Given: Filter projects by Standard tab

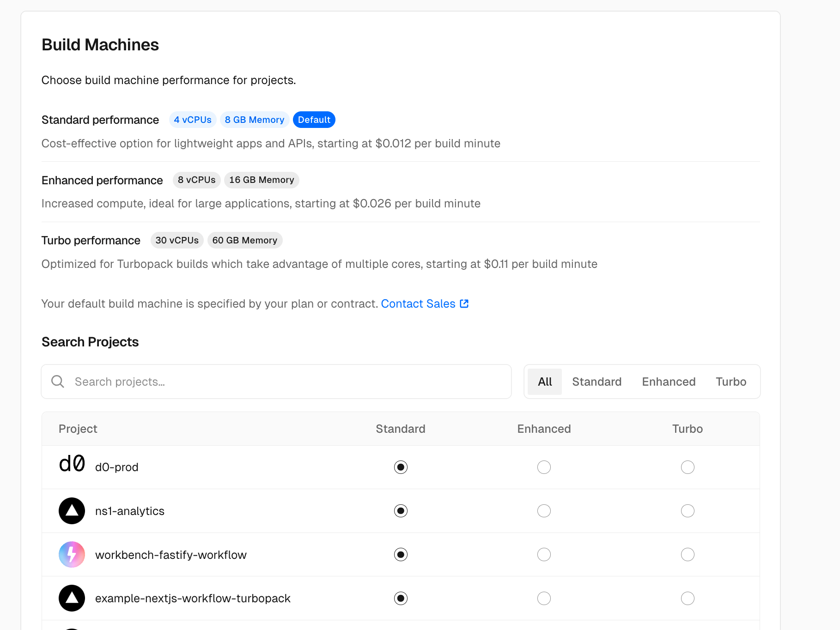Looking at the screenshot, I should [597, 382].
